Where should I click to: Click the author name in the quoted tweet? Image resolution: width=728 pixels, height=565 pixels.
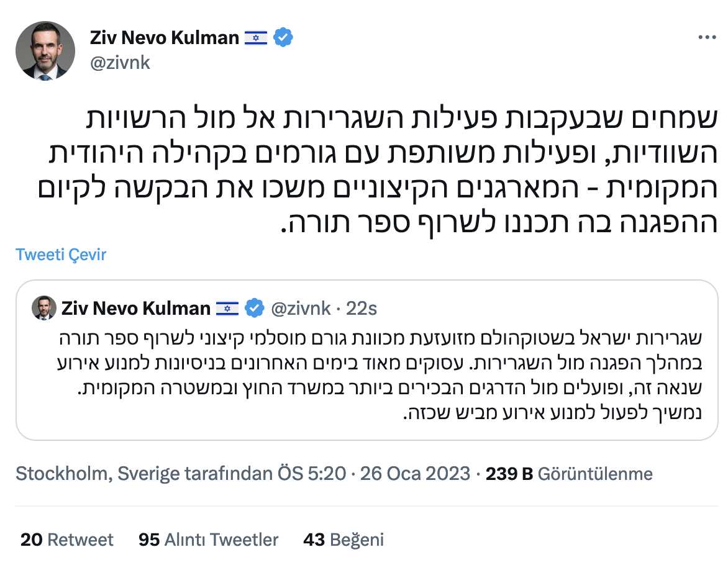tap(136, 308)
